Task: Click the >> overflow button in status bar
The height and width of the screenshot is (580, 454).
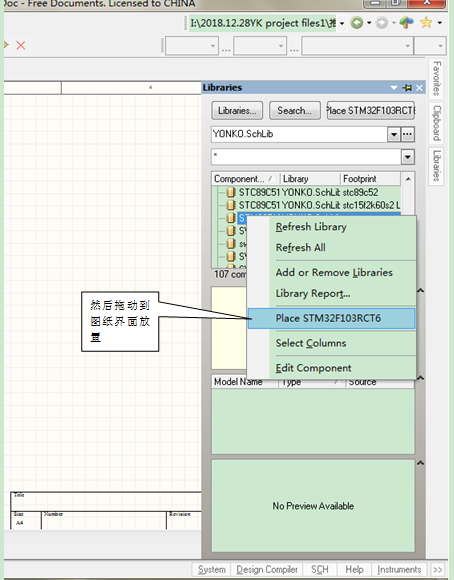Action: coord(437,569)
